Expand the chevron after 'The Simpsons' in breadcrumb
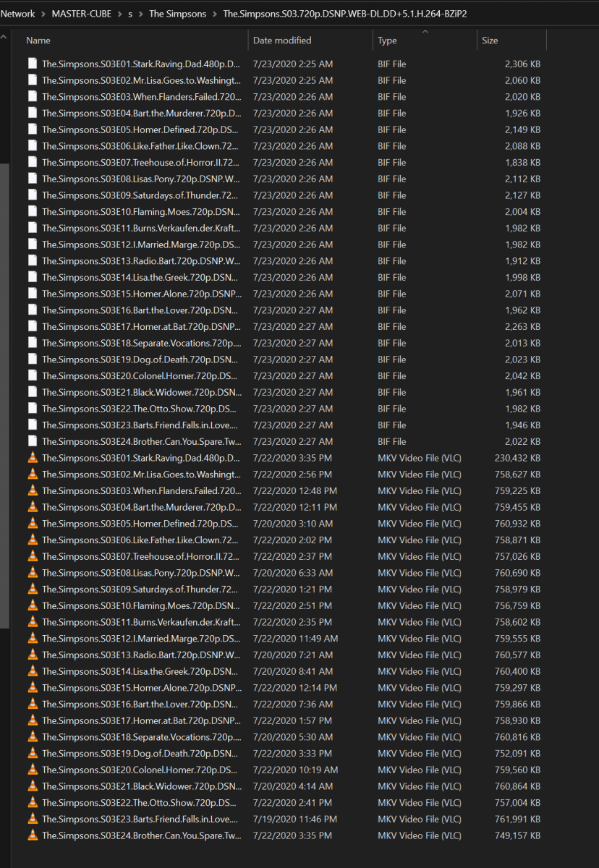599x868 pixels. pos(214,14)
